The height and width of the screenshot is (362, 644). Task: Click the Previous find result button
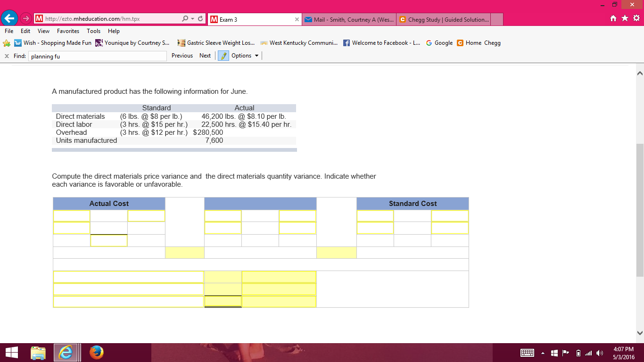click(182, 56)
